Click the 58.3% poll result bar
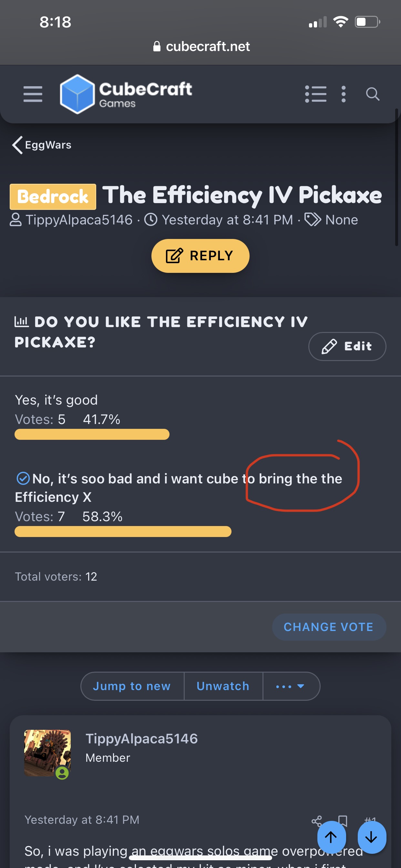The image size is (401, 868). (123, 532)
